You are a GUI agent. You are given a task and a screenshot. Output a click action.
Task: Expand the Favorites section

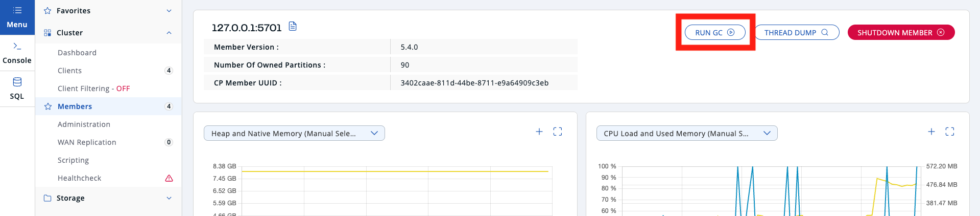tap(169, 11)
